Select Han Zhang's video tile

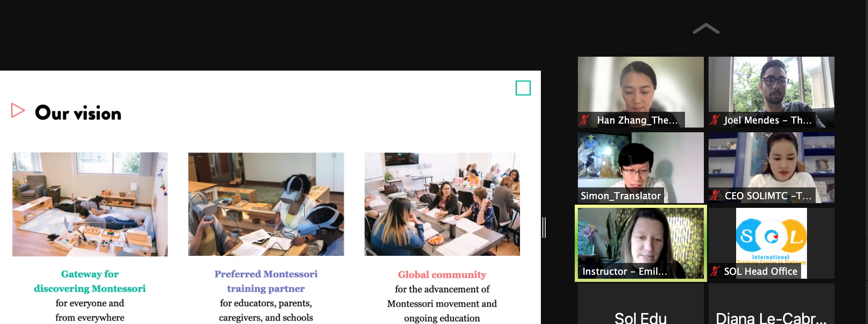point(640,92)
